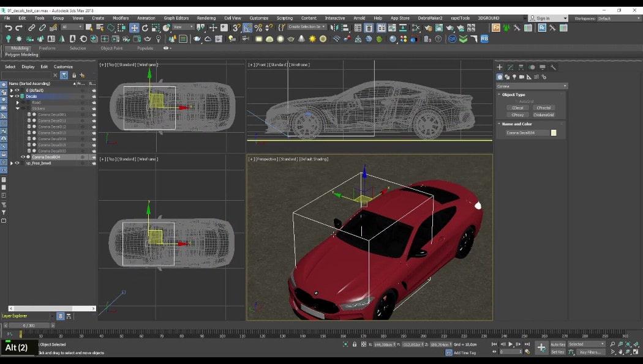This screenshot has width=643, height=364.
Task: Open the Modifiers menu
Action: click(121, 18)
